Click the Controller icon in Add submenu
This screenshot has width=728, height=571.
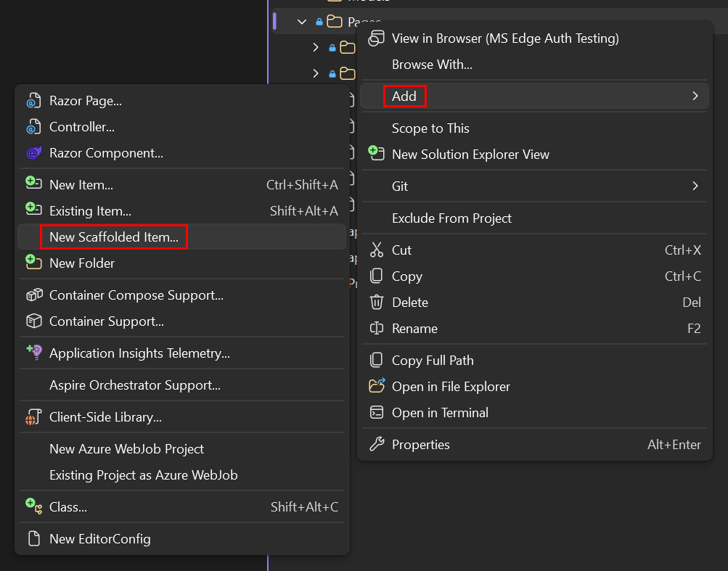(33, 127)
